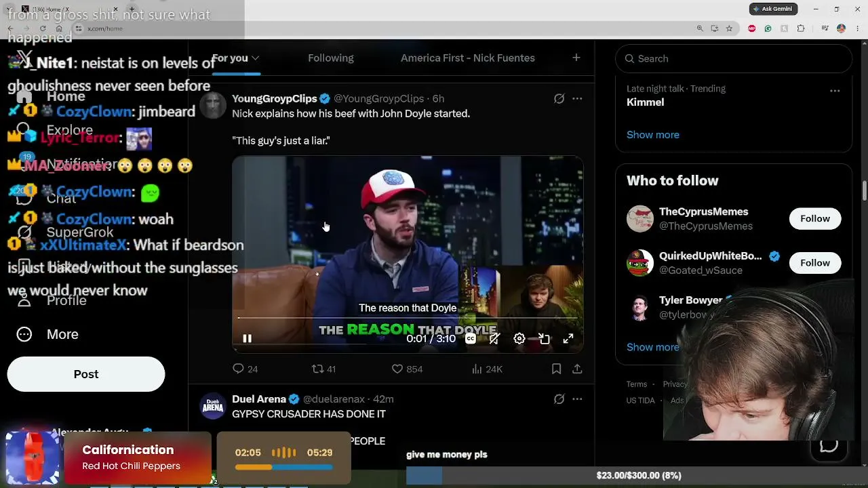Go to Profile in sidebar
The width and height of the screenshot is (868, 488).
click(x=52, y=300)
